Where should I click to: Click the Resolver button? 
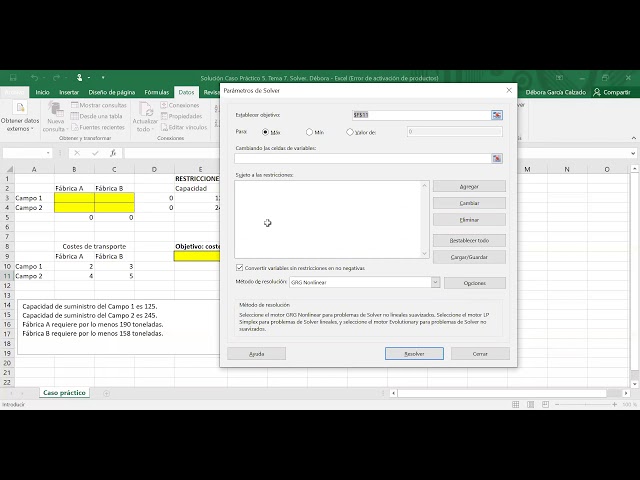pos(414,353)
